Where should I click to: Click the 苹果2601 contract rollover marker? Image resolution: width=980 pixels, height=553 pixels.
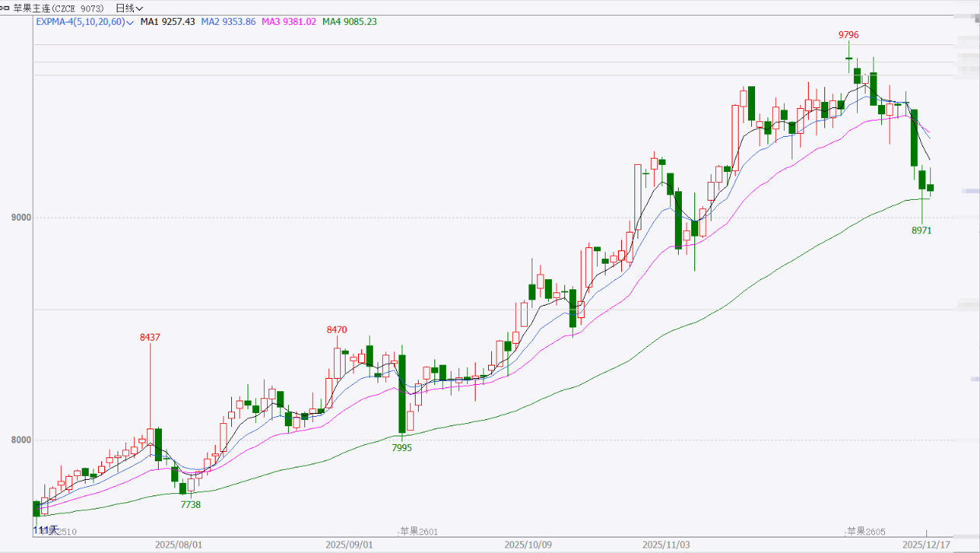[420, 531]
